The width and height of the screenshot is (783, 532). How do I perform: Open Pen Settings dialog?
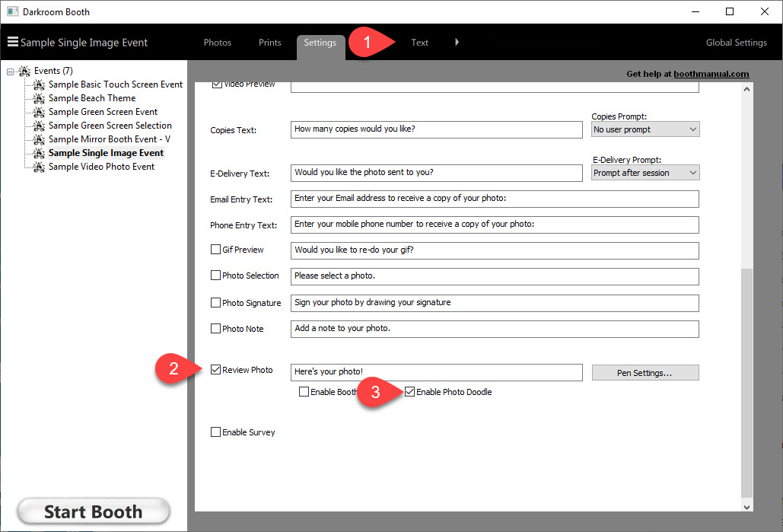click(645, 373)
